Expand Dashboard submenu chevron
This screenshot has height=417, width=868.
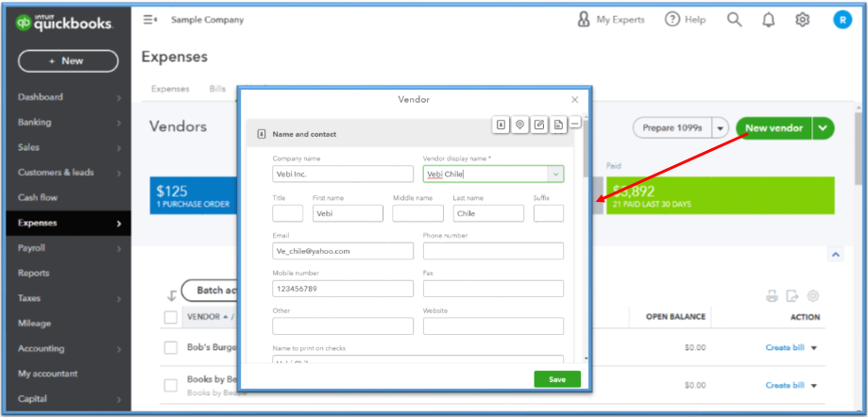click(x=119, y=98)
